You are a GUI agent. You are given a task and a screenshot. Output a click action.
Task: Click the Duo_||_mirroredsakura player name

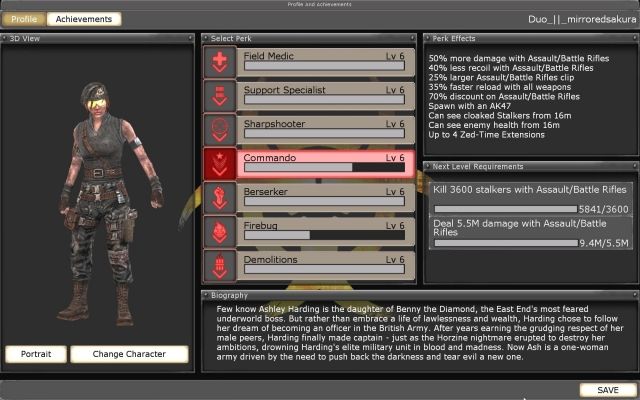click(x=582, y=19)
